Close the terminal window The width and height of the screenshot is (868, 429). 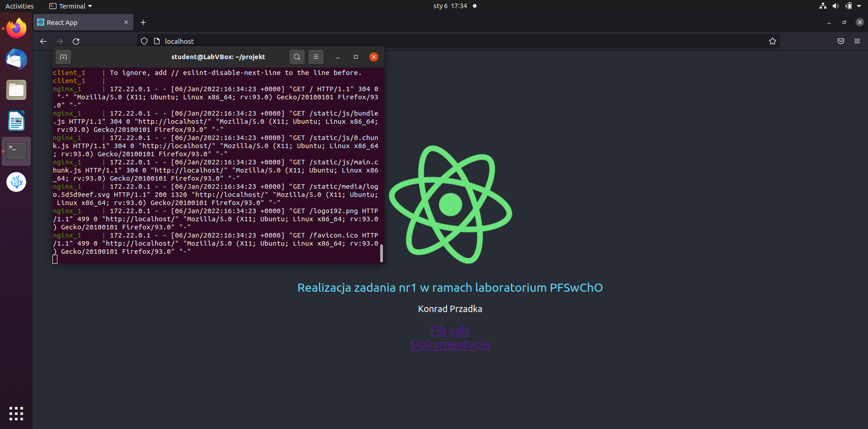pos(374,57)
